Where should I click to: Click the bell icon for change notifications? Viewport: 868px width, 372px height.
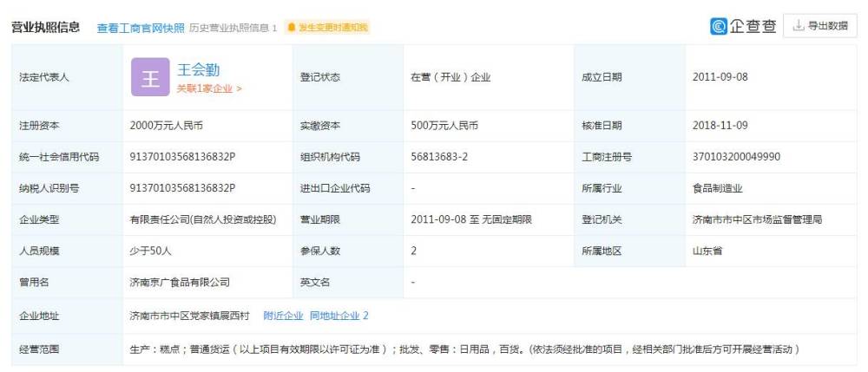click(292, 27)
